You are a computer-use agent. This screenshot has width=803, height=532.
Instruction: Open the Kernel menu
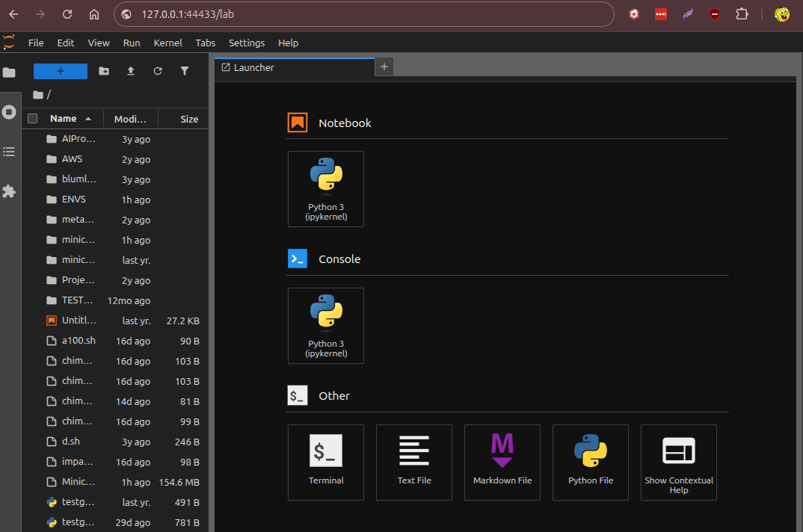click(x=168, y=43)
